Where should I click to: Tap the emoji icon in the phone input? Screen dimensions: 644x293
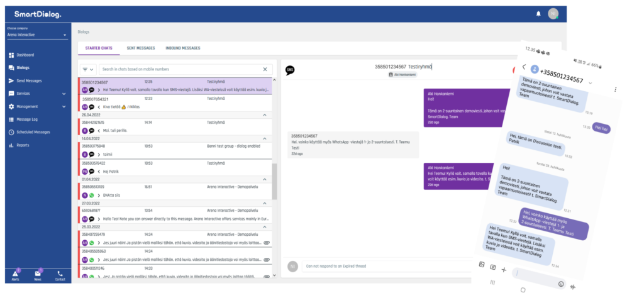click(560, 284)
